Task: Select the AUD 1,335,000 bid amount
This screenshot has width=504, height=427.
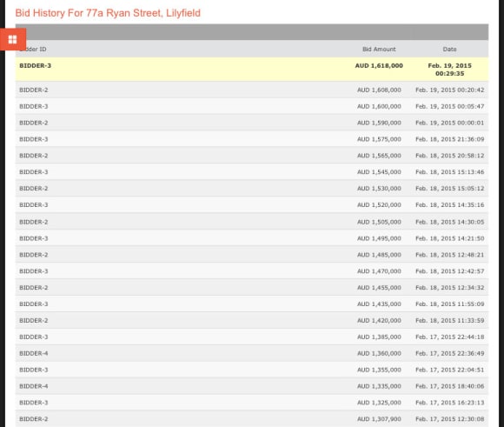Action: (379, 386)
